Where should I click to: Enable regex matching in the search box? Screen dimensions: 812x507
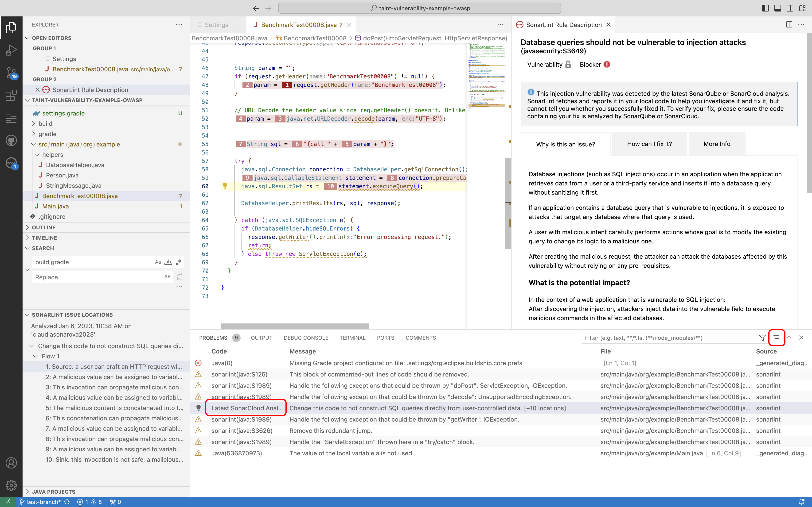[179, 262]
